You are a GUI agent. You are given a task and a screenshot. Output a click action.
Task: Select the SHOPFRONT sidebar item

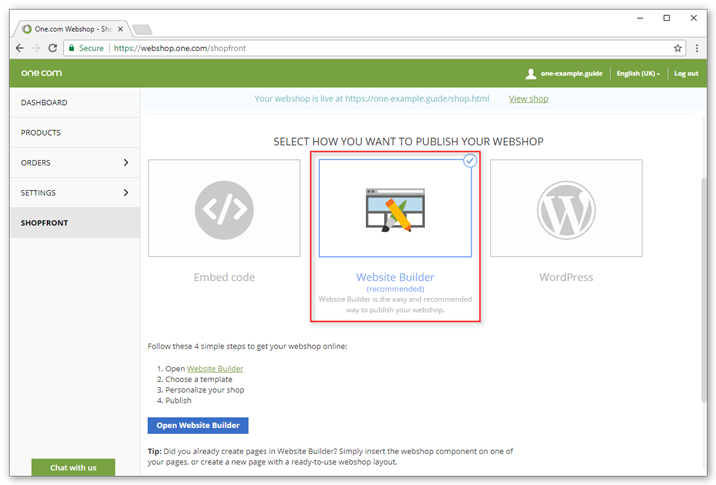coord(75,223)
